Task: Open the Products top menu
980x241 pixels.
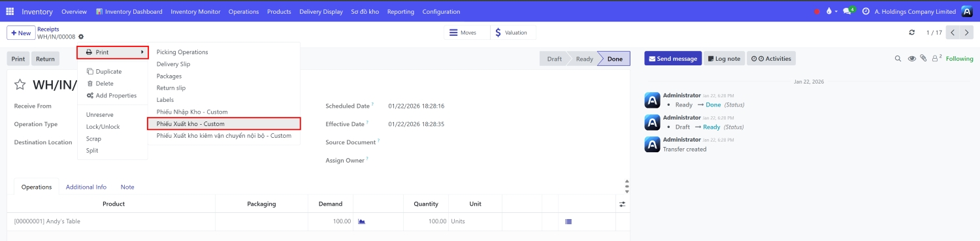Action: (279, 12)
